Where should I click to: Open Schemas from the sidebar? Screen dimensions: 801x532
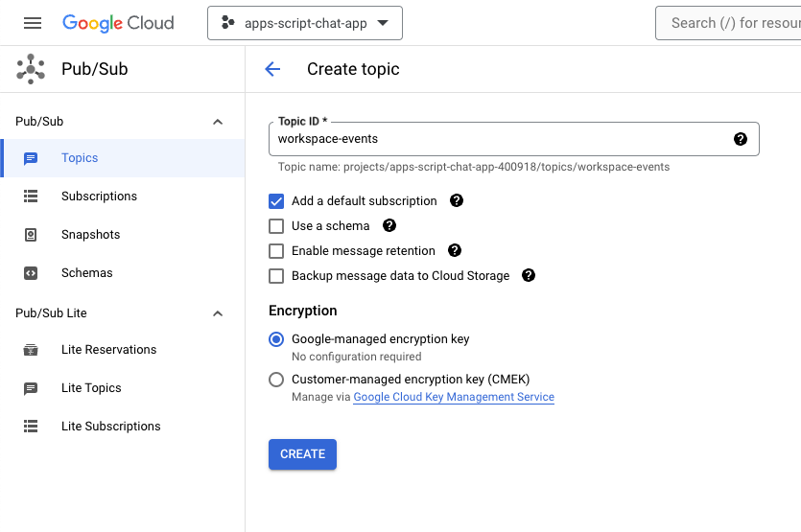pyautogui.click(x=86, y=273)
